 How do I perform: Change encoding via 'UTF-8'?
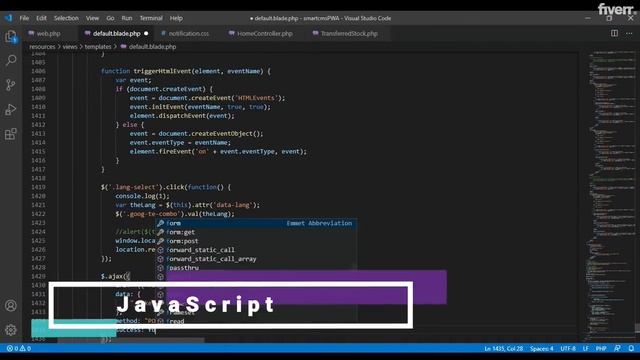pos(568,348)
